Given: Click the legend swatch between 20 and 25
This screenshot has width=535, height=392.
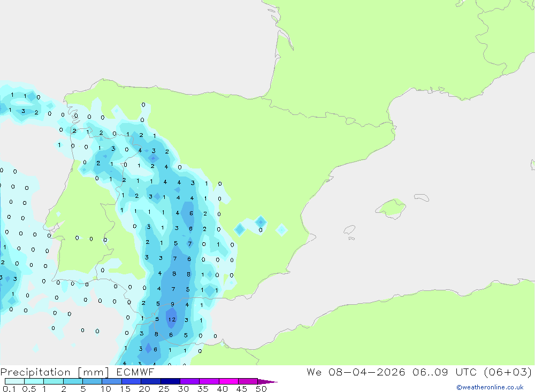Looking at the screenshot, I should tap(150, 381).
